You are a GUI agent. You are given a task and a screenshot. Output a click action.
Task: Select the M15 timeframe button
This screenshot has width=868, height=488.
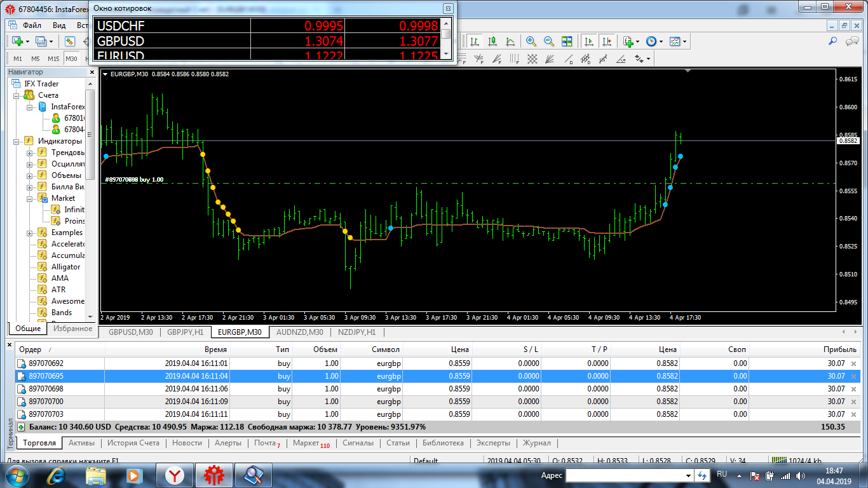(53, 59)
